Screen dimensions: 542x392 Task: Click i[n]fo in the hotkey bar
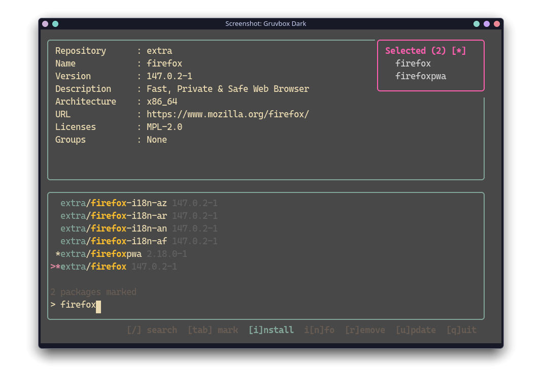(319, 330)
